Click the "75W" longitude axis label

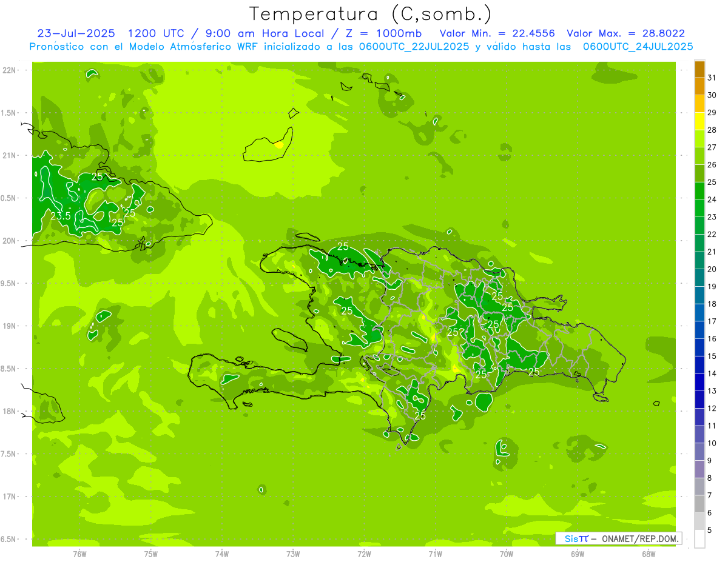pos(150,554)
